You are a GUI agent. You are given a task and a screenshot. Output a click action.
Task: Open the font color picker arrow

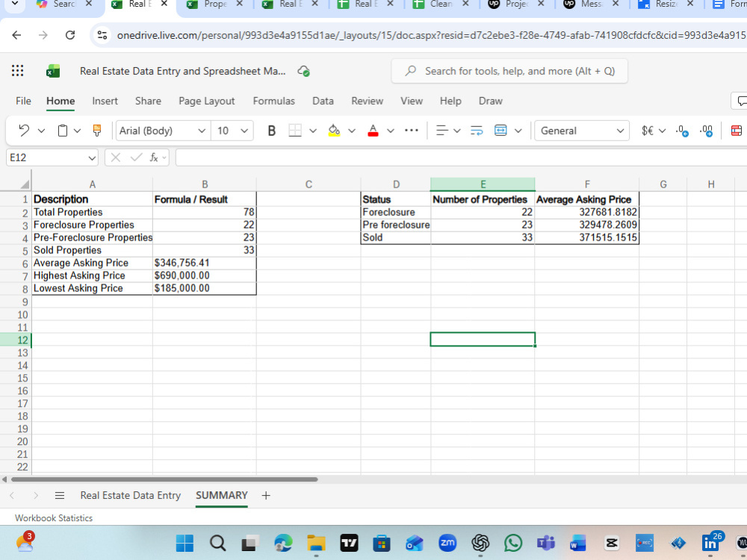(390, 131)
